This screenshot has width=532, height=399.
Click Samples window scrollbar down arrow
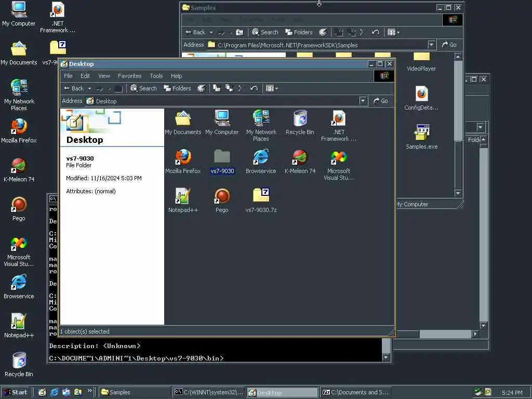(458, 193)
